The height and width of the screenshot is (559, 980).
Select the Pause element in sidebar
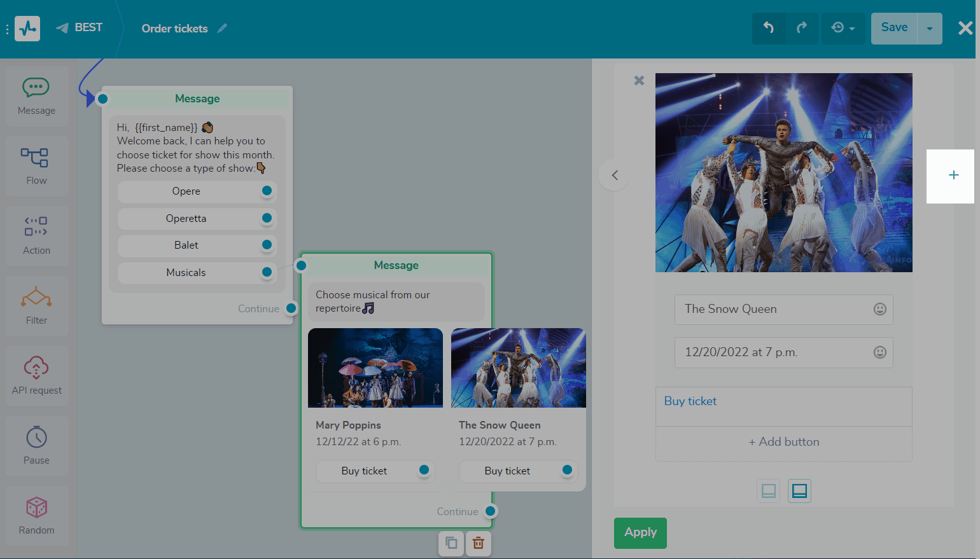[36, 446]
